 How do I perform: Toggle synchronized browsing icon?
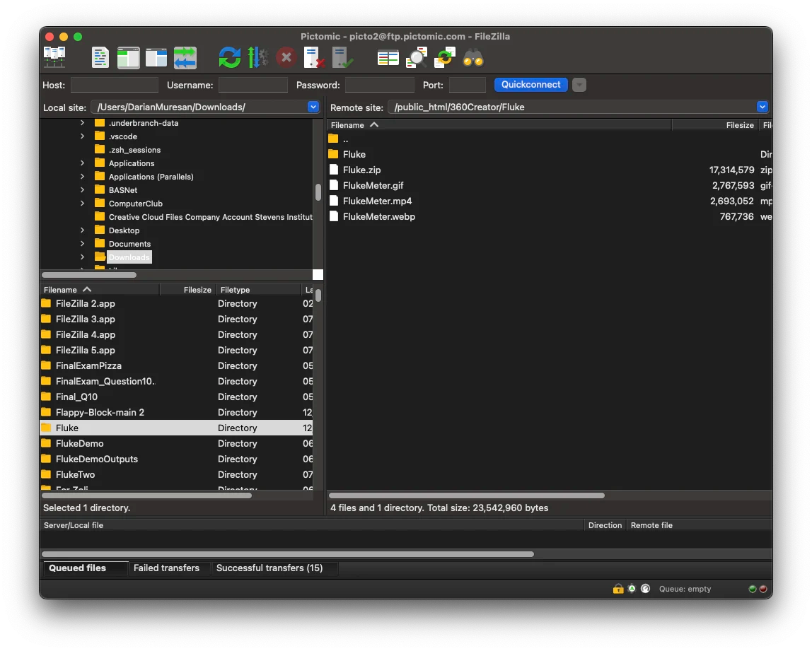pos(445,57)
